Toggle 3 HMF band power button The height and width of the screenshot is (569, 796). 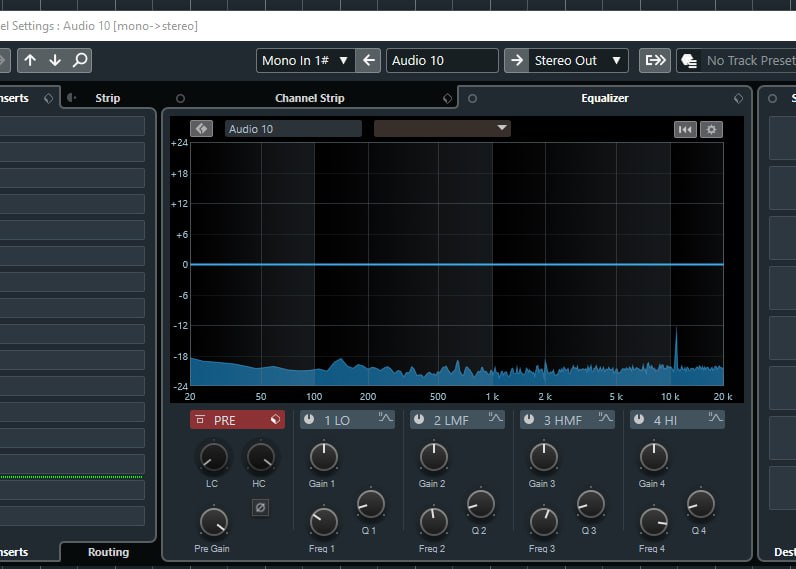pos(529,419)
